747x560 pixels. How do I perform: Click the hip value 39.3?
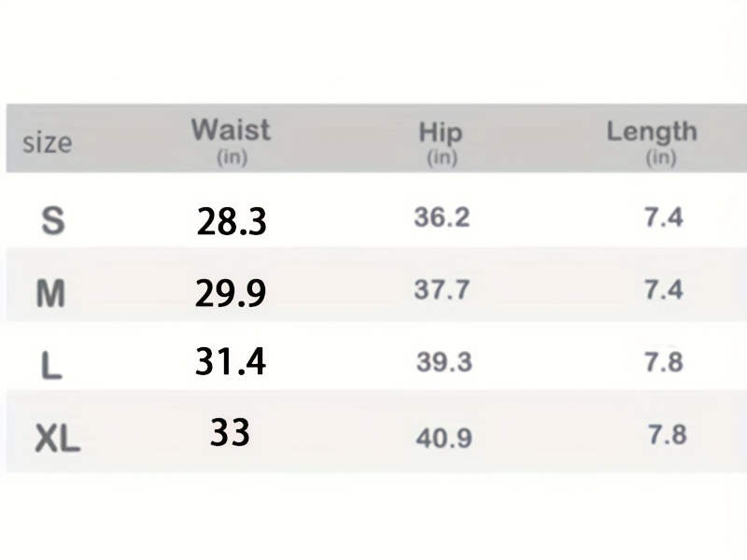click(x=444, y=362)
